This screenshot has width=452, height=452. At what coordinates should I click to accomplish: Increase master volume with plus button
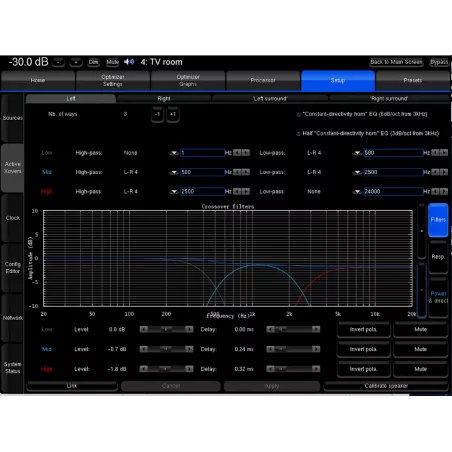76,62
